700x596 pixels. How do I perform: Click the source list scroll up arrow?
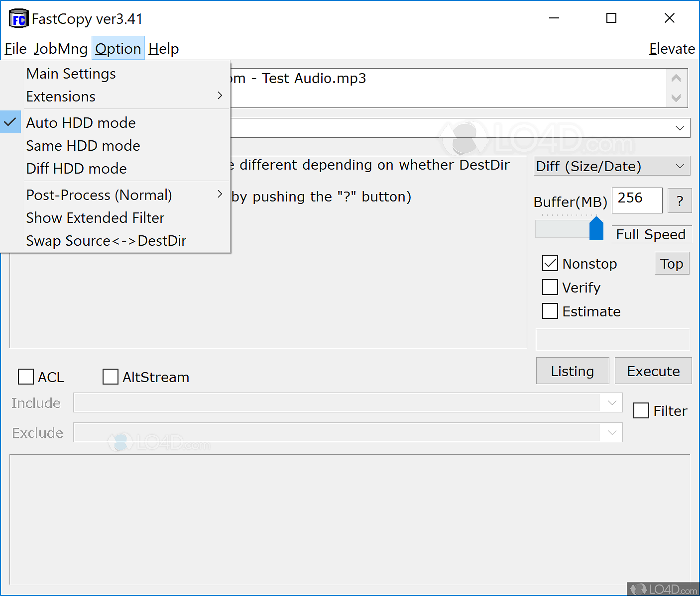point(676,79)
